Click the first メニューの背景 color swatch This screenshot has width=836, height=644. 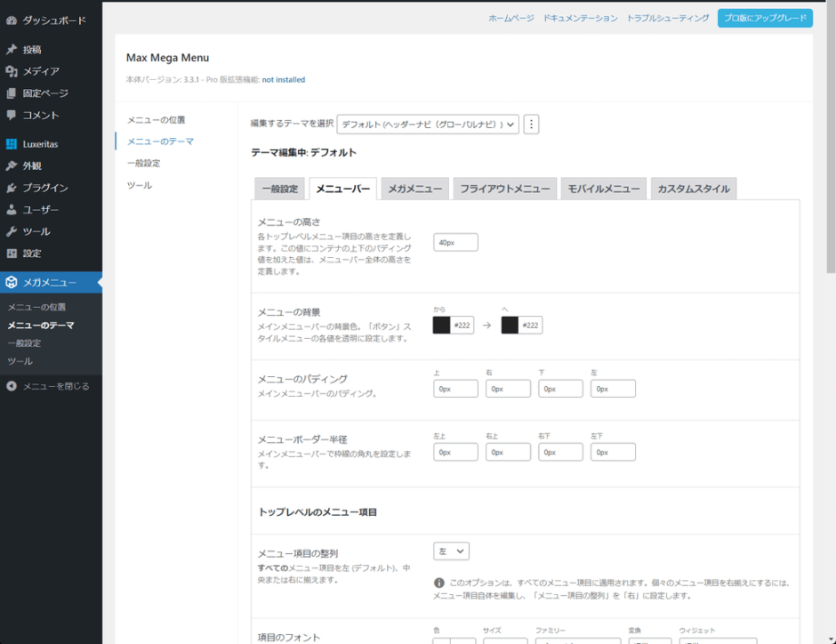pyautogui.click(x=441, y=326)
